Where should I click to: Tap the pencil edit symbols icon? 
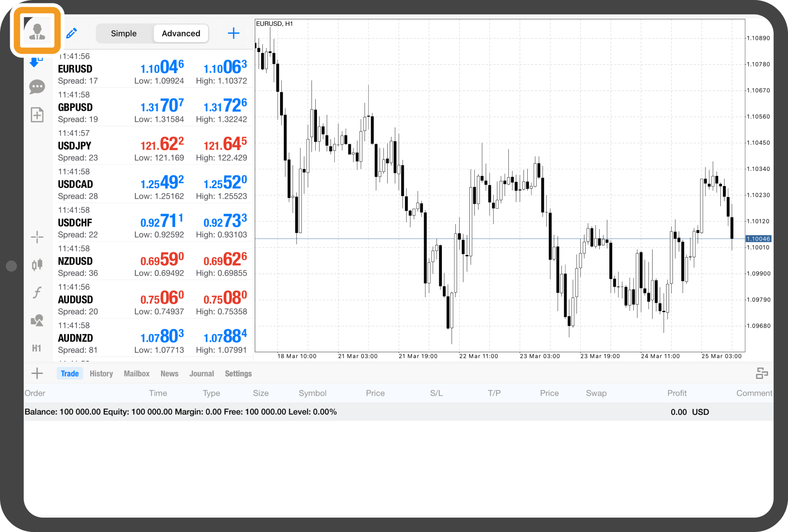click(72, 33)
